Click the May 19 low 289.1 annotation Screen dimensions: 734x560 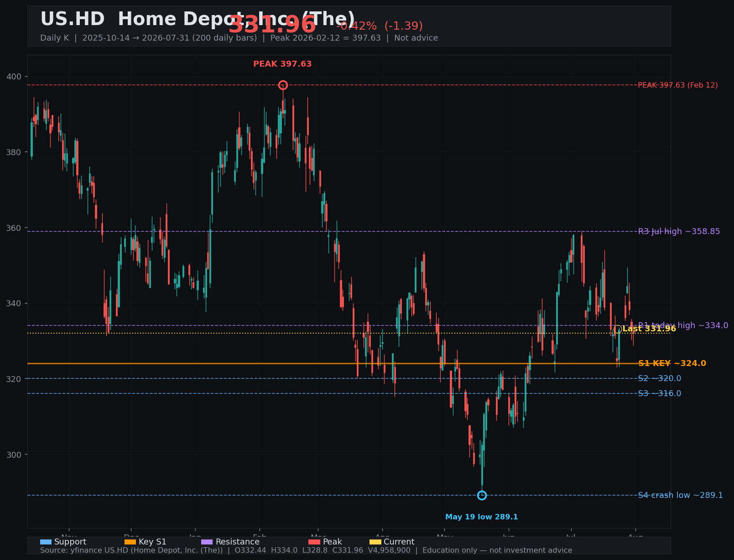[x=482, y=517]
